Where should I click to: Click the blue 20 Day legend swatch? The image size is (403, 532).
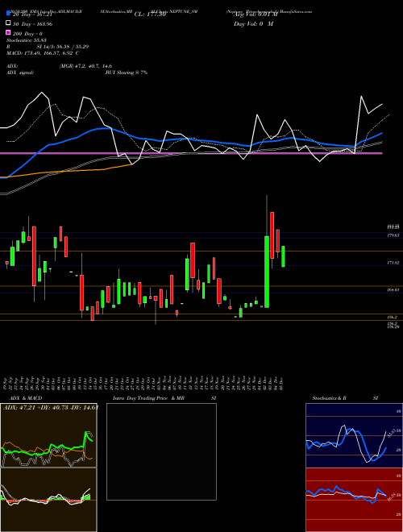8,14
